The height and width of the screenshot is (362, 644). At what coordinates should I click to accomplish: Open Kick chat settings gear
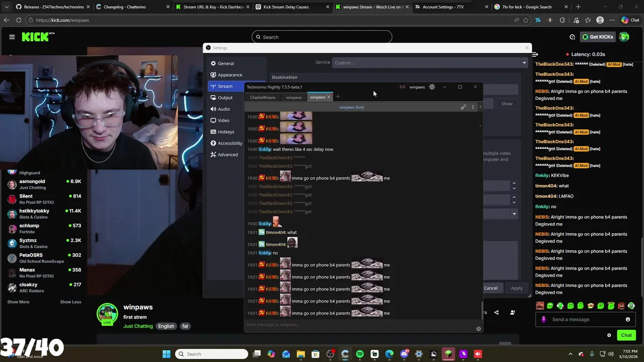coord(609,335)
